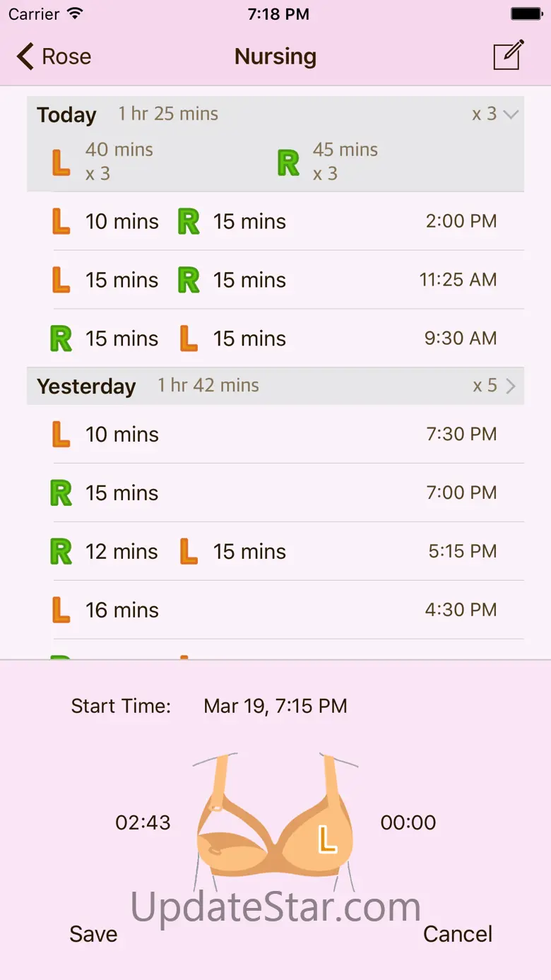Image resolution: width=551 pixels, height=980 pixels.
Task: Tap the 00:00 timer display
Action: pyautogui.click(x=408, y=822)
